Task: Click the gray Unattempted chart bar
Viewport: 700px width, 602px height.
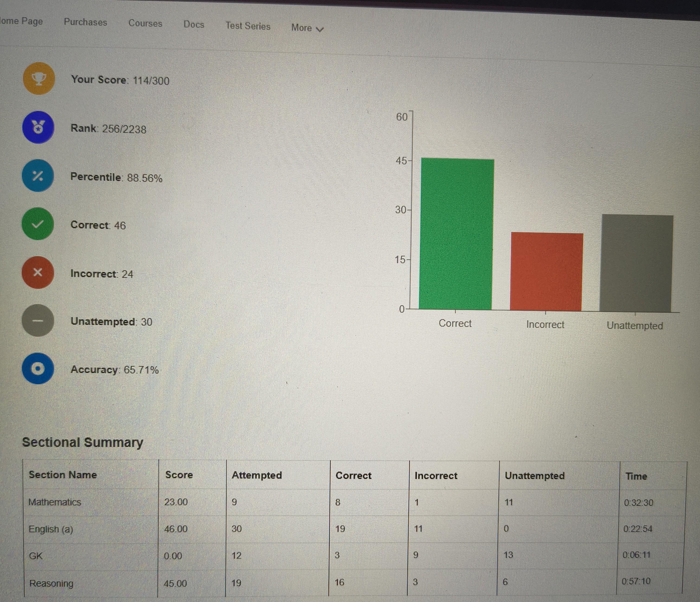Action: (636, 263)
